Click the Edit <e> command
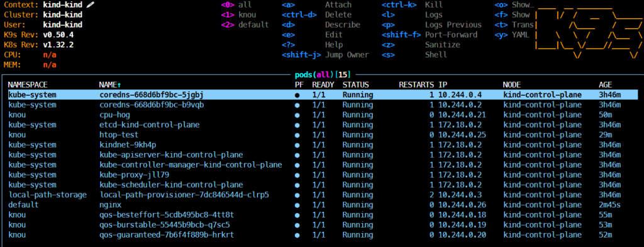Screen dimensions: 644x247 pyautogui.click(x=312, y=35)
